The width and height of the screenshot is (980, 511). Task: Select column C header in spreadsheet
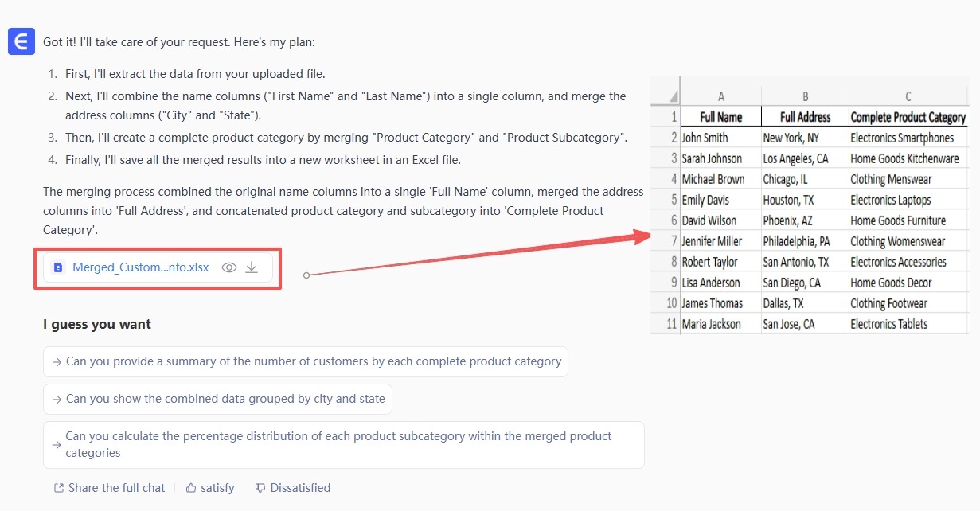908,96
